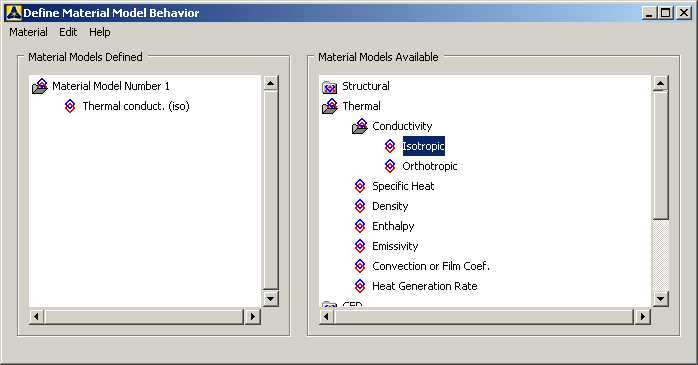Open the Help menu
Screen dimensions: 698x365
pyautogui.click(x=100, y=32)
